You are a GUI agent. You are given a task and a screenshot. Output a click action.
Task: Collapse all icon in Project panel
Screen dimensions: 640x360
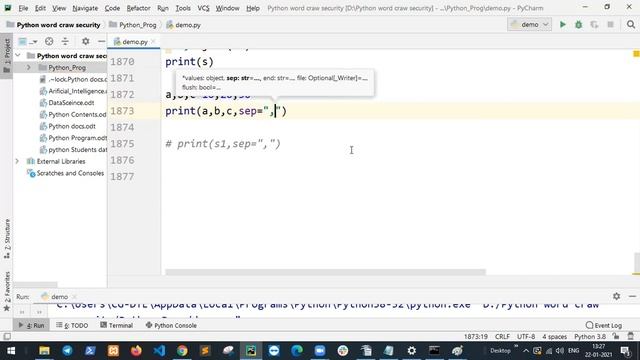coord(65,41)
